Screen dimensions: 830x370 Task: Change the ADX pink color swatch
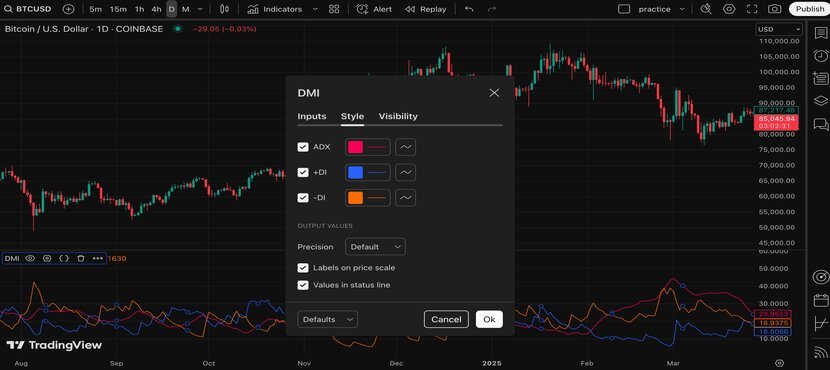355,147
